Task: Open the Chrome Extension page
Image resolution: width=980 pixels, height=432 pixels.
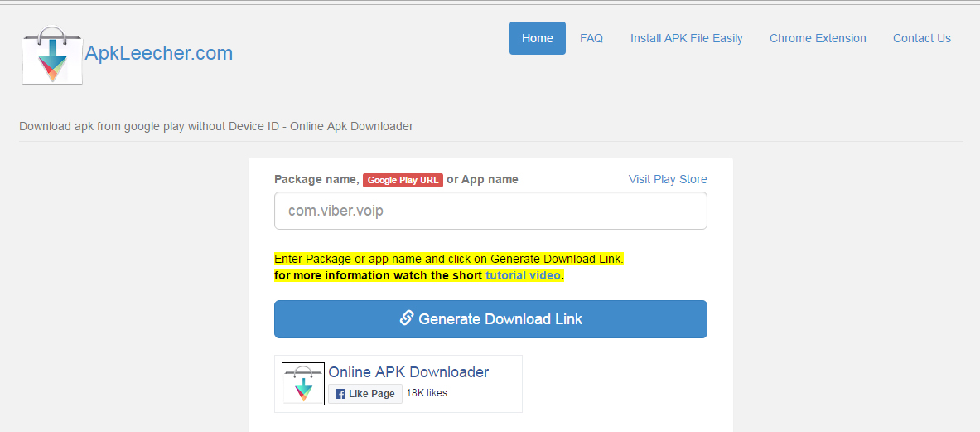Action: (818, 38)
